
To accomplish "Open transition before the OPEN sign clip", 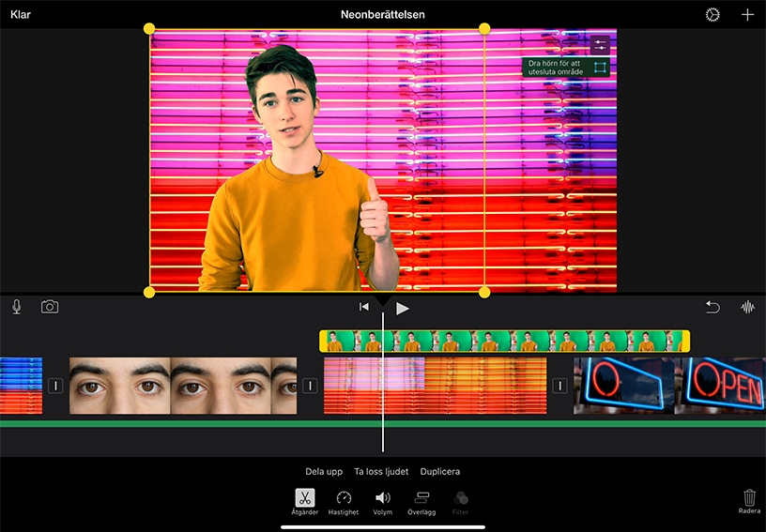I will click(x=559, y=386).
